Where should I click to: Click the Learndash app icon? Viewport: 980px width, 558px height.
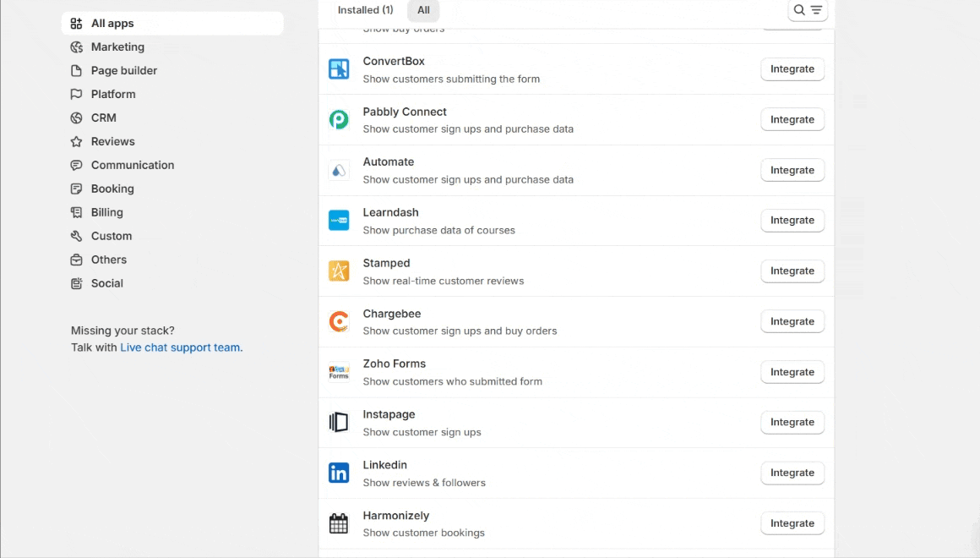click(x=339, y=221)
